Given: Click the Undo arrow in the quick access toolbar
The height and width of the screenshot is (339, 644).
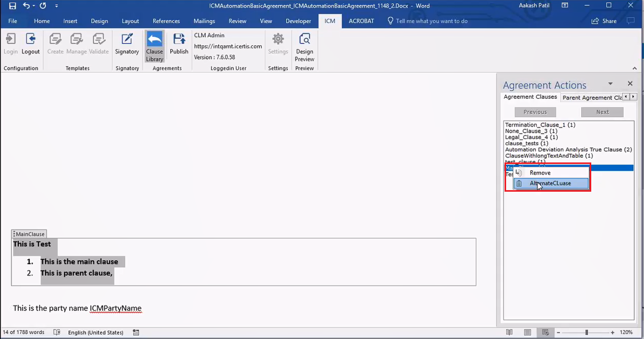Looking at the screenshot, I should tap(26, 6).
